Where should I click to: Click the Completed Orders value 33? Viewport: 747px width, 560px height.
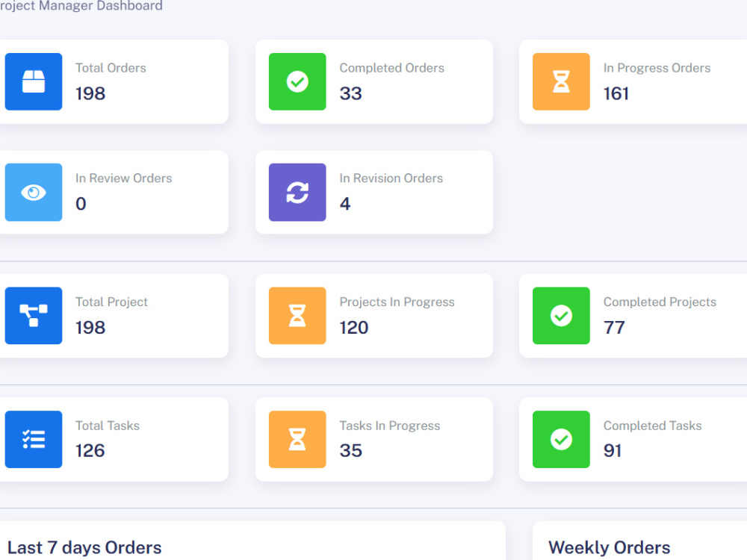350,93
